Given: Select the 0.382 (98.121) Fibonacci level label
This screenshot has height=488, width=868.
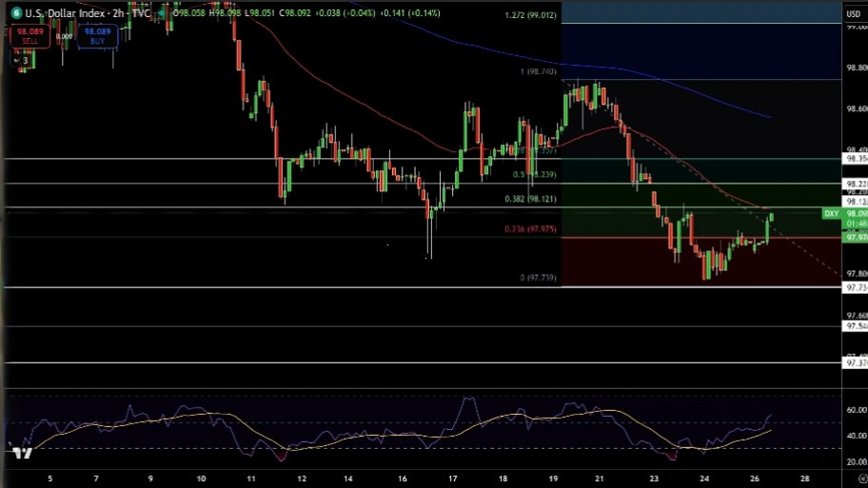Looking at the screenshot, I should tap(530, 199).
